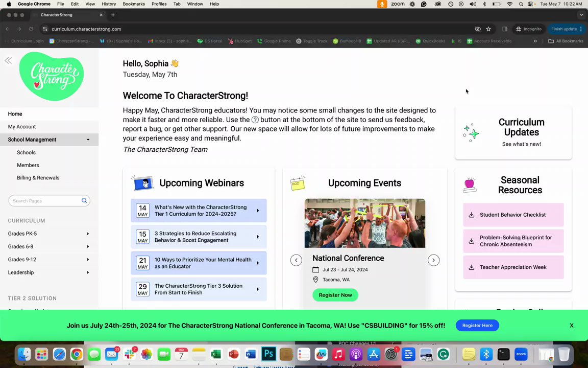Bookmark this page with the star icon
This screenshot has width=588, height=368.
[x=488, y=29]
